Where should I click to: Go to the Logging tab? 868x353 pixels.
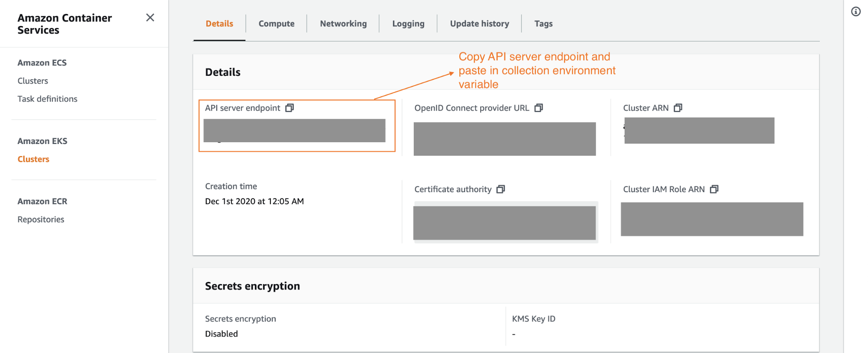(x=409, y=24)
